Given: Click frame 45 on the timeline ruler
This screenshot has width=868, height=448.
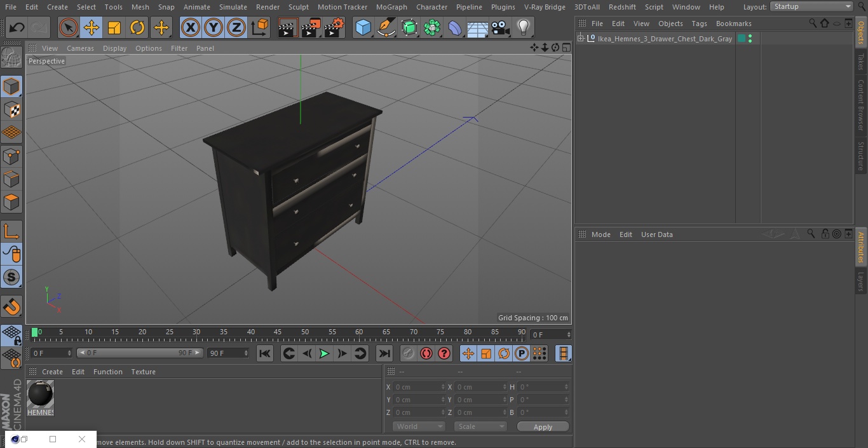Looking at the screenshot, I should pos(278,332).
